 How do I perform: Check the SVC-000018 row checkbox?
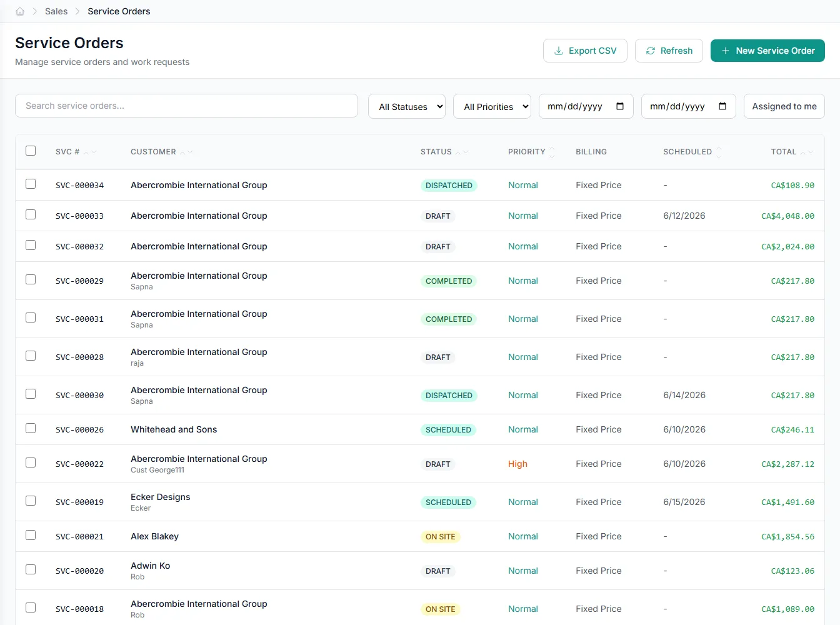pyautogui.click(x=31, y=607)
